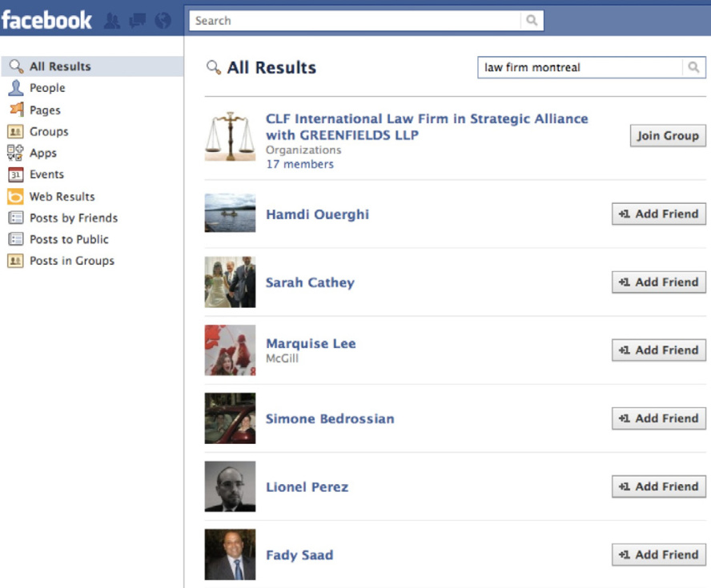Click the Groups filter icon
The height and width of the screenshot is (588, 711).
point(15,132)
